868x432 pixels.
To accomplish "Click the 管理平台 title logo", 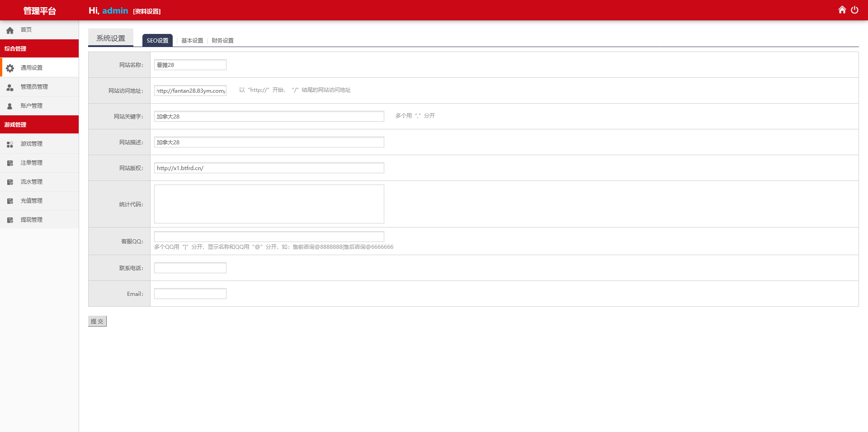I will tap(39, 10).
